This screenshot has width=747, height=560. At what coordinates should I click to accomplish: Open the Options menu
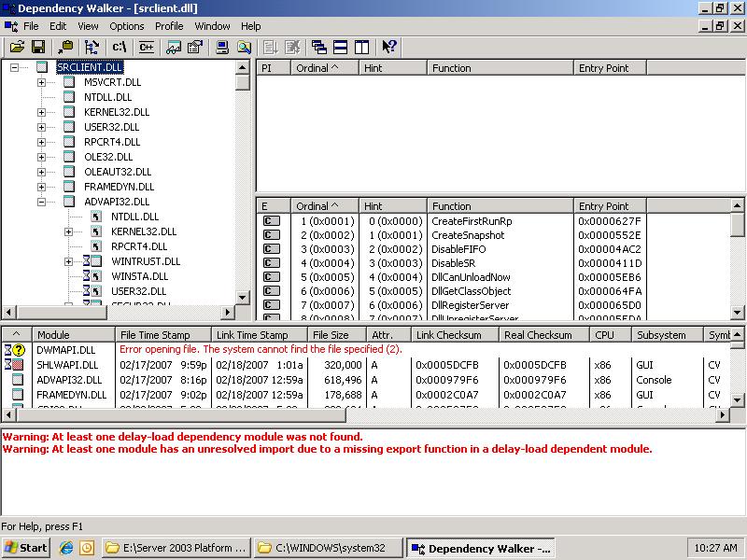(x=127, y=26)
